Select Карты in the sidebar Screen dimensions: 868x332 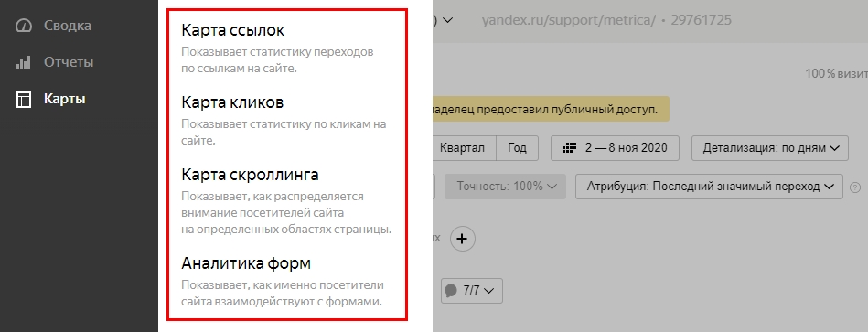coord(65,99)
